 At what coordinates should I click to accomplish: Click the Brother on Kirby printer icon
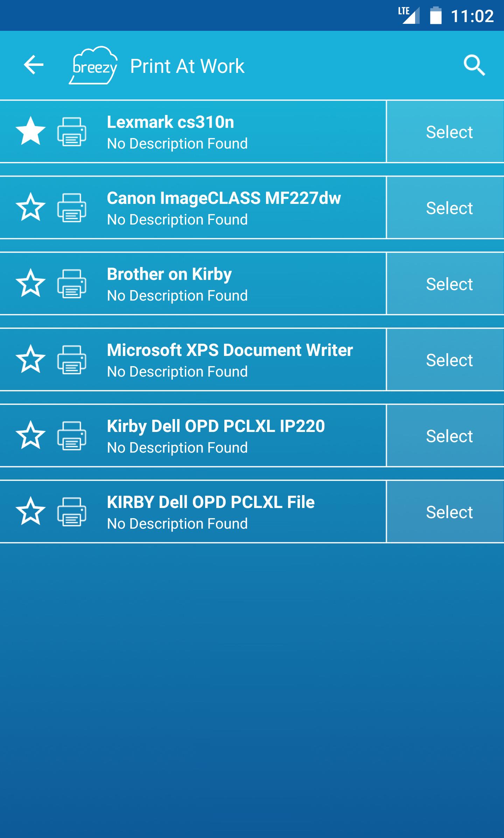coord(72,284)
